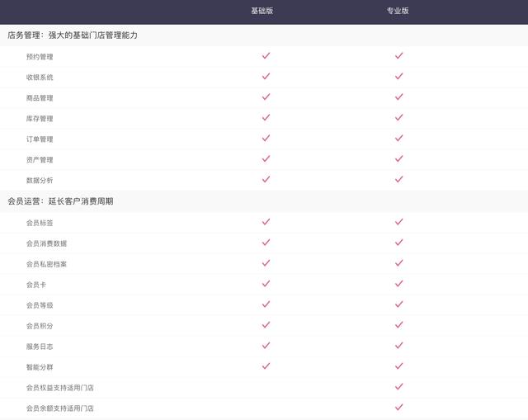Image resolution: width=528 pixels, height=420 pixels.
Task: Click 基础版 checkmark in 订单管理 row
Action: (266, 138)
